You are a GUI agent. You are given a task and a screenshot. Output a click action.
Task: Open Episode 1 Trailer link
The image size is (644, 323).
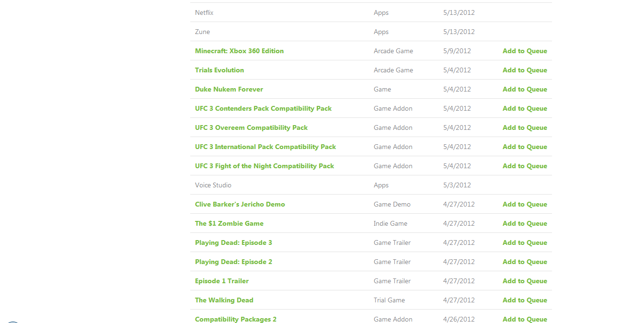click(222, 281)
